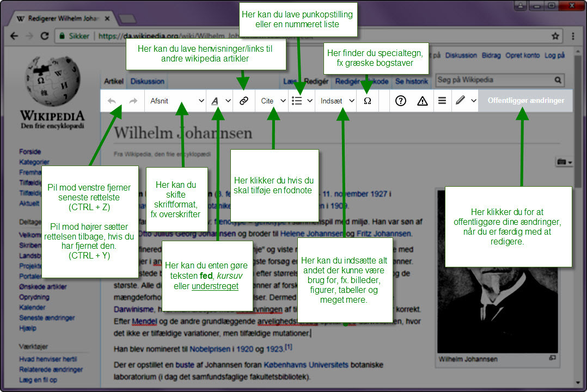Undo the last edit with the left arrow
The height and width of the screenshot is (392, 587).
(x=112, y=101)
